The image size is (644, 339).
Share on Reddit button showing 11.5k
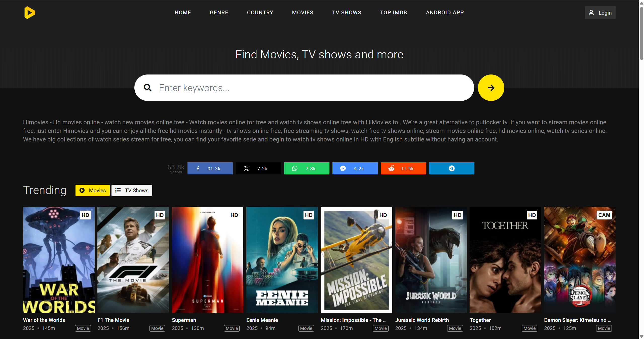[403, 168]
